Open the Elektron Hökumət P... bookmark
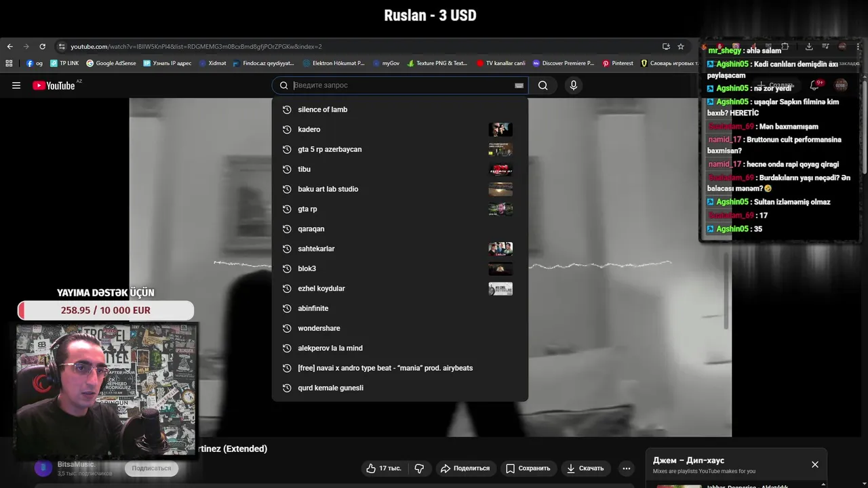 (334, 63)
